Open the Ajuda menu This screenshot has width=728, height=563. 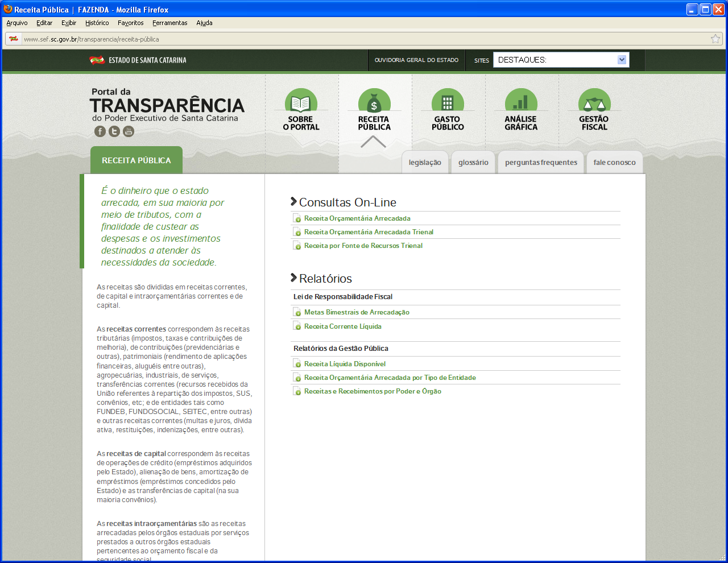tap(204, 23)
